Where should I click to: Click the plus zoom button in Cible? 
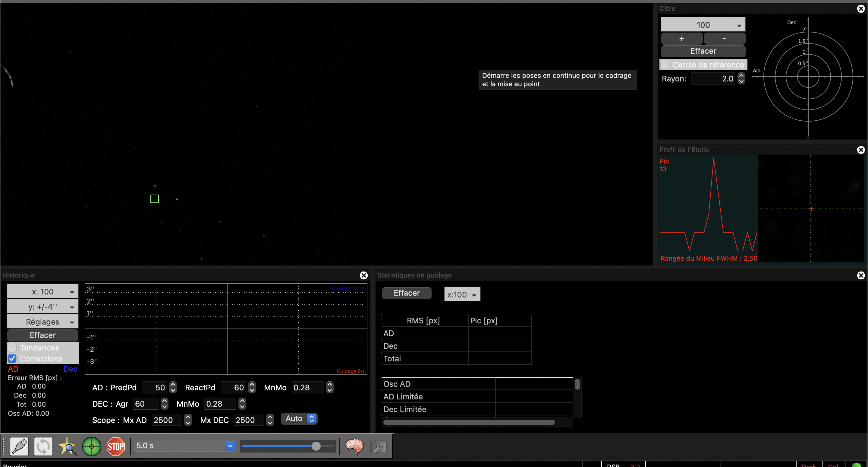(681, 38)
